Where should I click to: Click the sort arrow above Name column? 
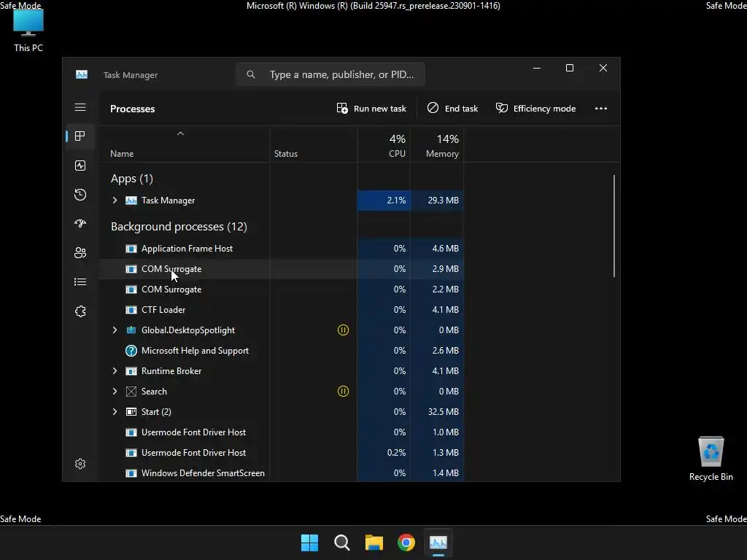click(x=181, y=134)
